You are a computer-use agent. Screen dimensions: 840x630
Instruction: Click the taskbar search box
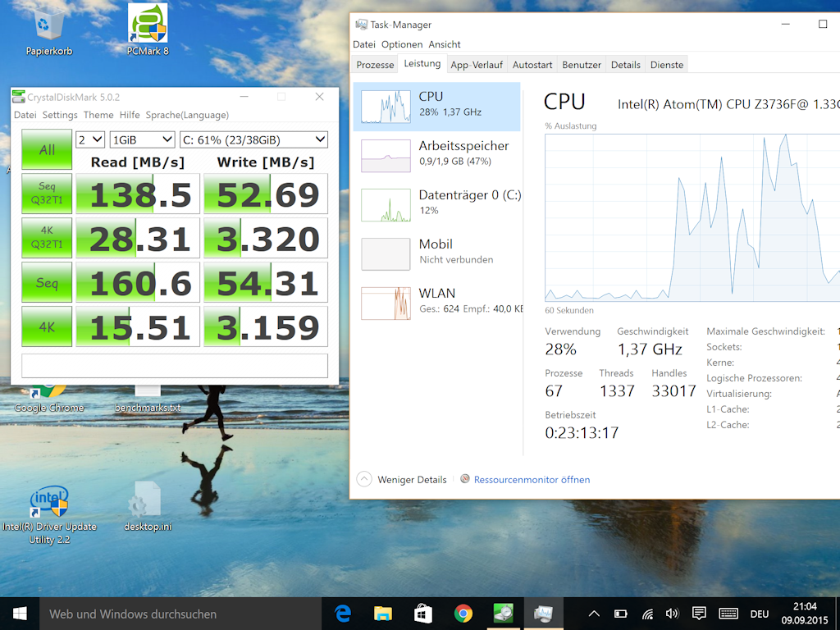(180, 614)
